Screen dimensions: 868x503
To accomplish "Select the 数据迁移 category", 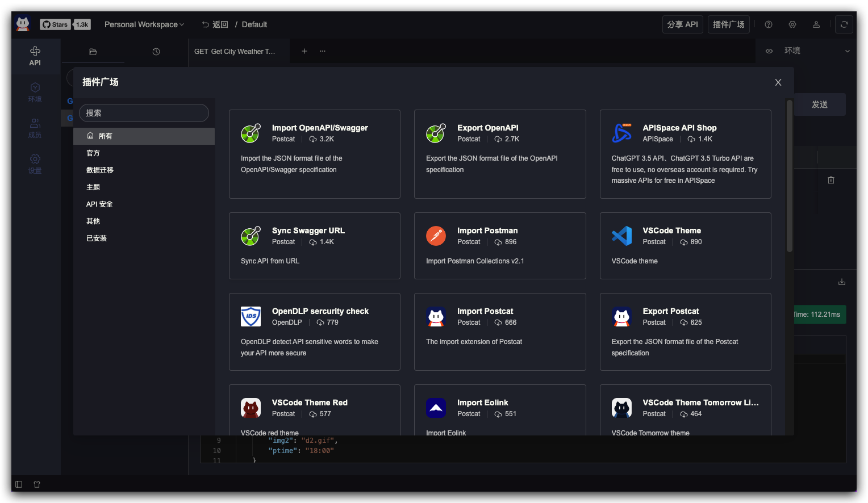I will 100,170.
